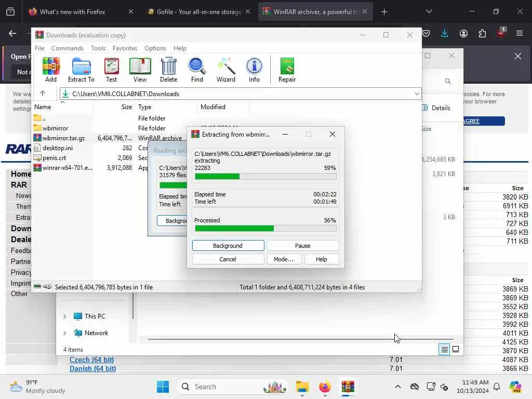The width and height of the screenshot is (532, 399).
Task: Open the weather widget showing 91°F
Action: tap(37, 387)
